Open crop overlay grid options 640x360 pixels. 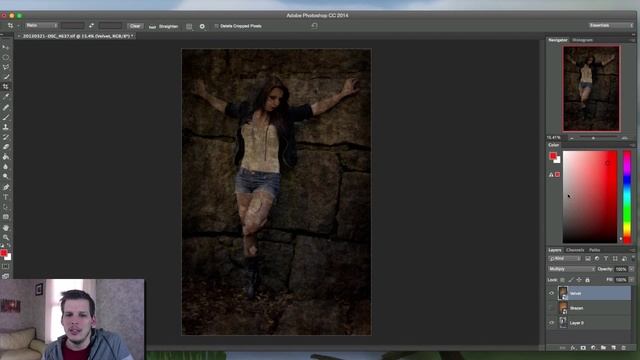[x=189, y=26]
